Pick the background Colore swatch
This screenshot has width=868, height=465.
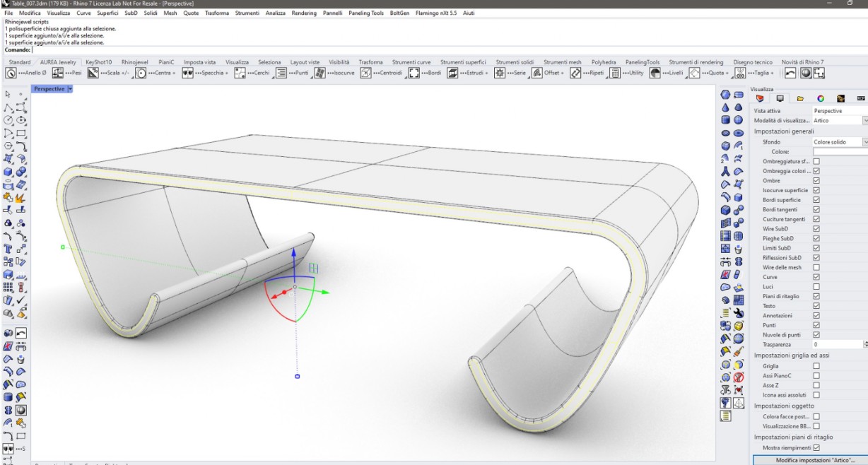click(x=840, y=152)
